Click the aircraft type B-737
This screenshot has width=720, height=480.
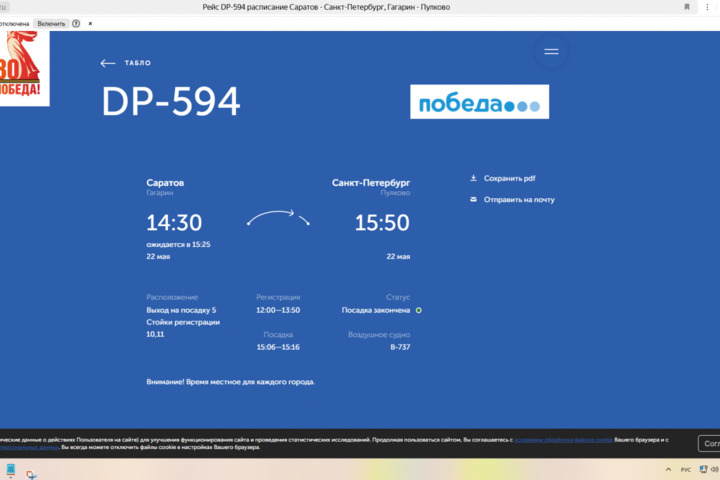(x=400, y=347)
